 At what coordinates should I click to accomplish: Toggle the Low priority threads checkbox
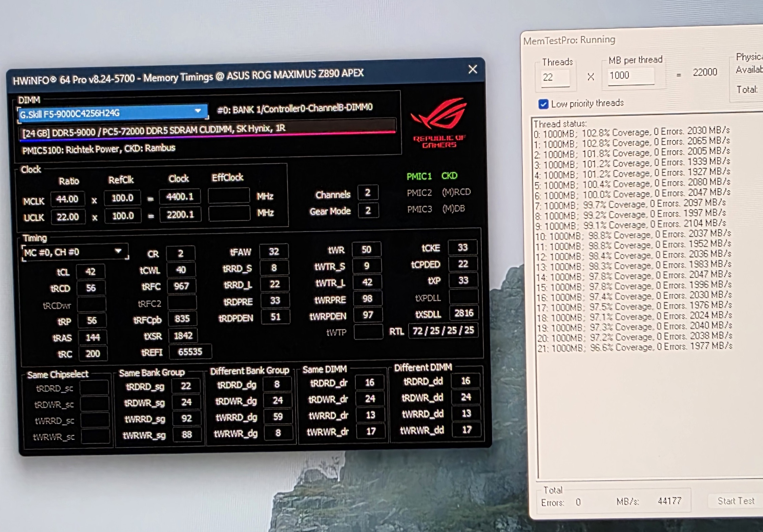click(x=543, y=104)
